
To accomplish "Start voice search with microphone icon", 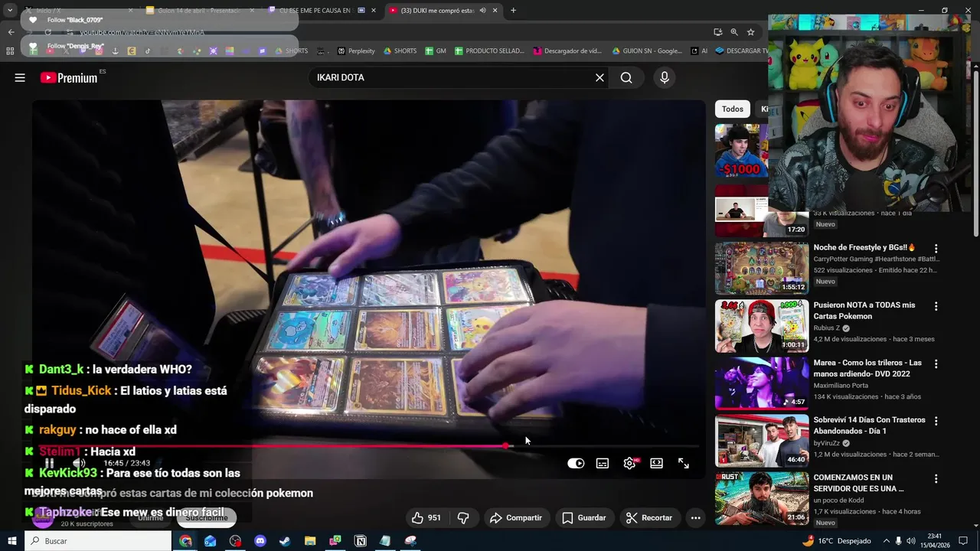I will tap(665, 77).
